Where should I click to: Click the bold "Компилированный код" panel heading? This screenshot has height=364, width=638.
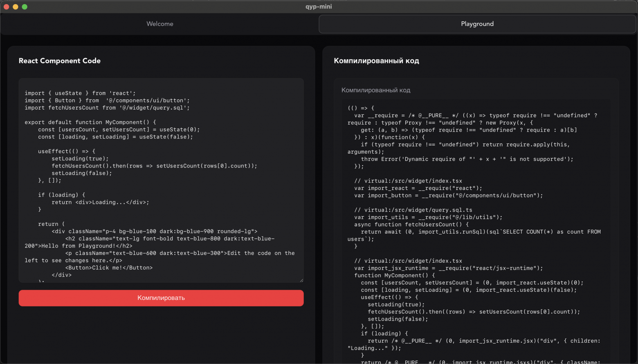pyautogui.click(x=376, y=60)
